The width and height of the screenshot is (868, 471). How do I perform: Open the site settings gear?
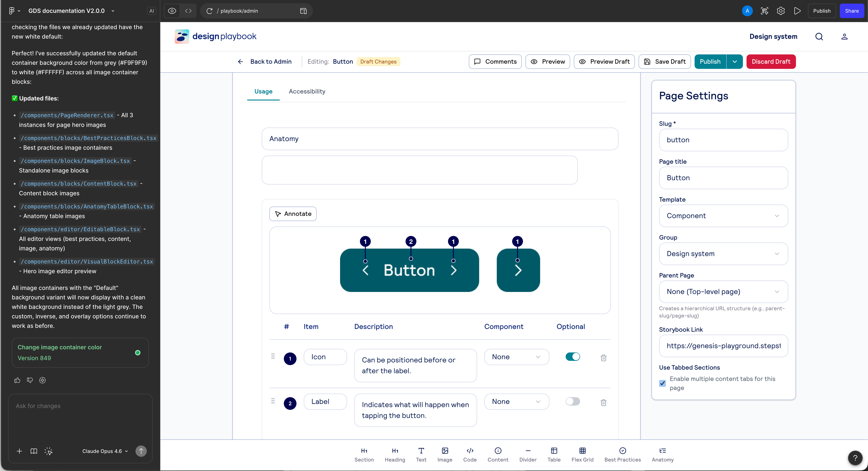pyautogui.click(x=781, y=11)
